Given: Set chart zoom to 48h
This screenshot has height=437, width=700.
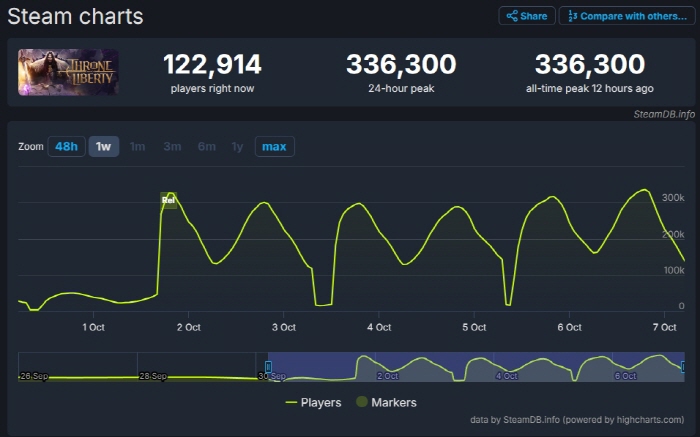Looking at the screenshot, I should tap(67, 146).
